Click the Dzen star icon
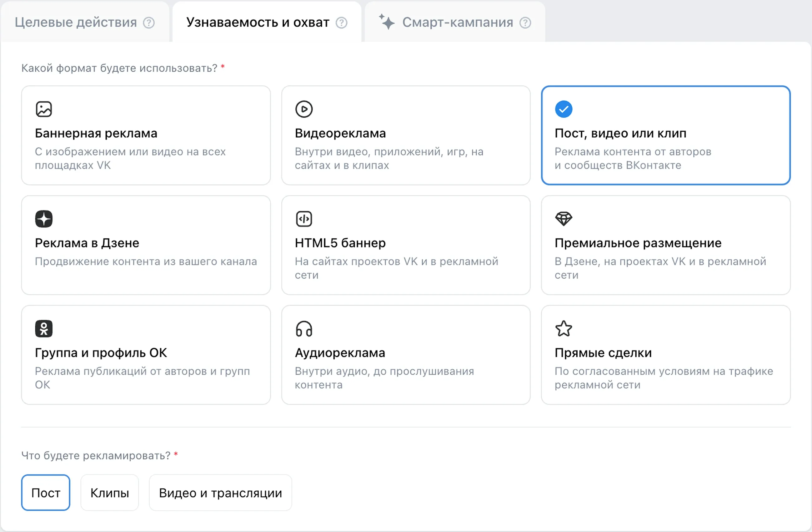Screen dimensions: 812x532 coord(44,219)
